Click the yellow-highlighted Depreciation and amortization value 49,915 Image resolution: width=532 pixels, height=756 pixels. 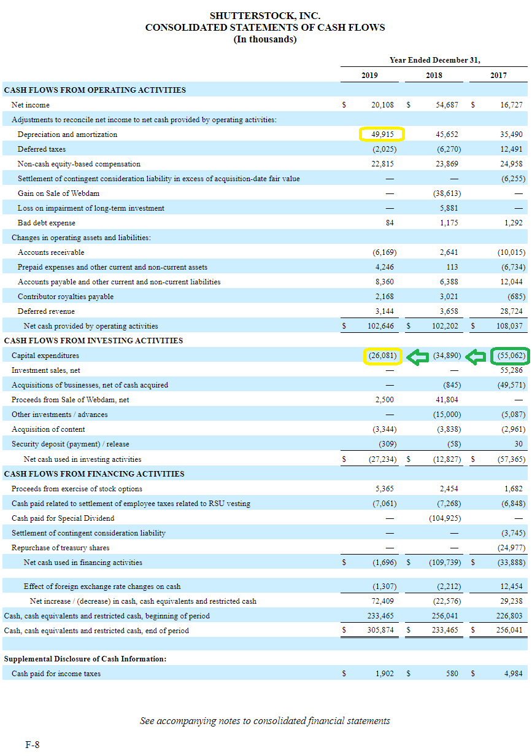click(382, 134)
